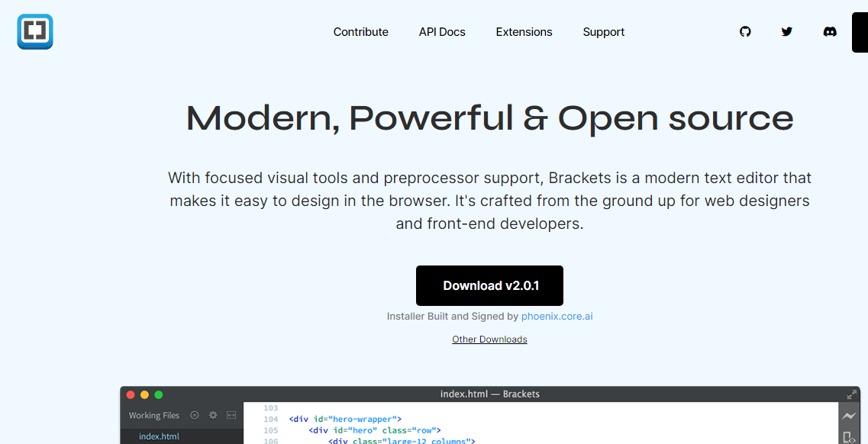Click the paragraph starting 'With focused visual tools'

tap(490, 201)
